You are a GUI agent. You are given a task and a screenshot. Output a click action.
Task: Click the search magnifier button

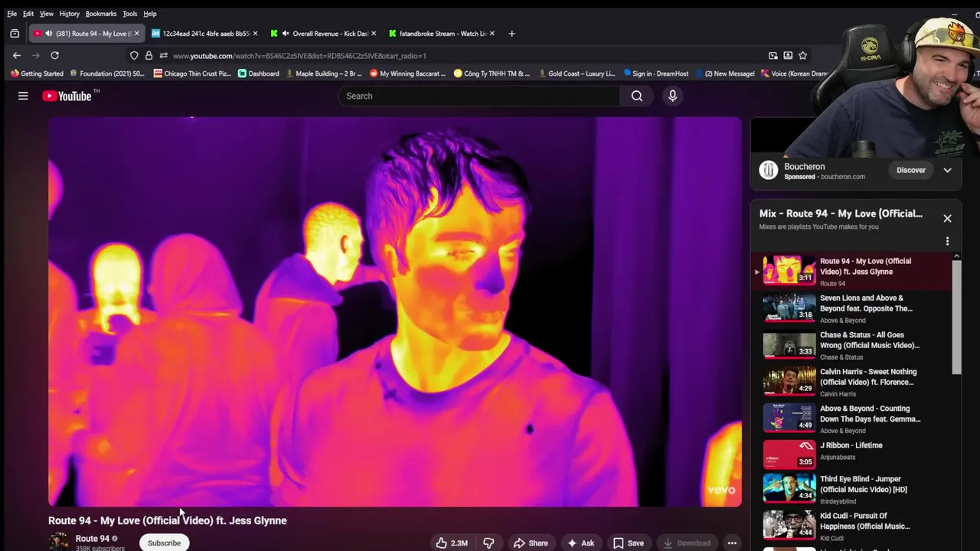637,96
